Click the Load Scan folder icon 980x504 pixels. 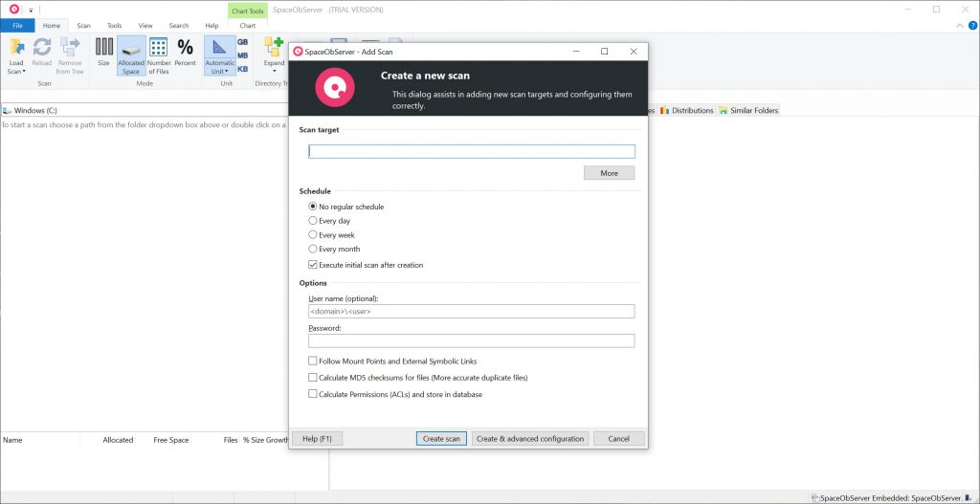tap(17, 47)
